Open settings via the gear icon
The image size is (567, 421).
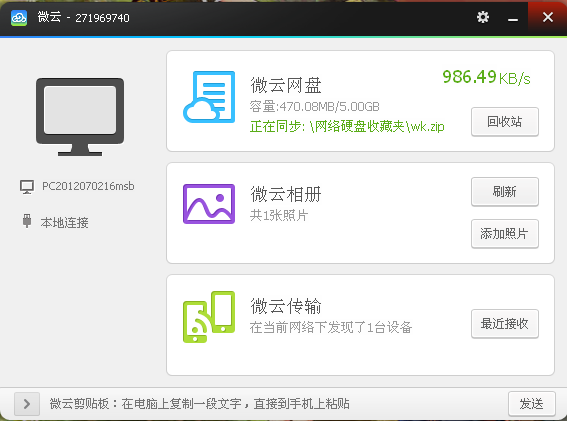[x=483, y=17]
